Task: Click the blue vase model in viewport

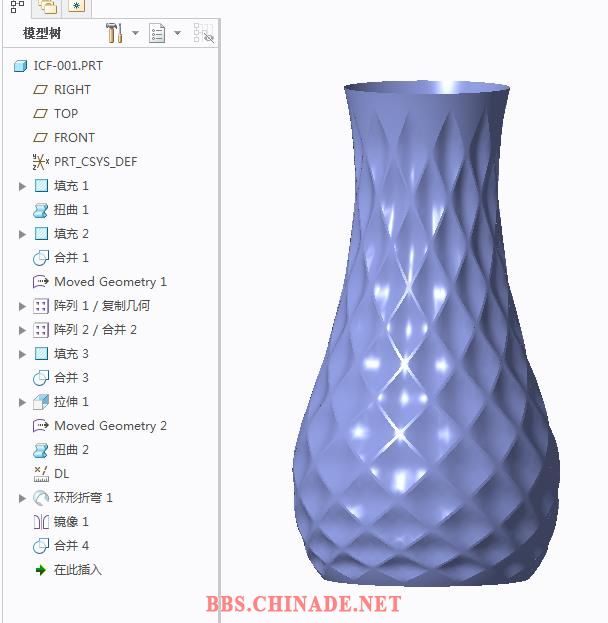Action: (x=426, y=334)
